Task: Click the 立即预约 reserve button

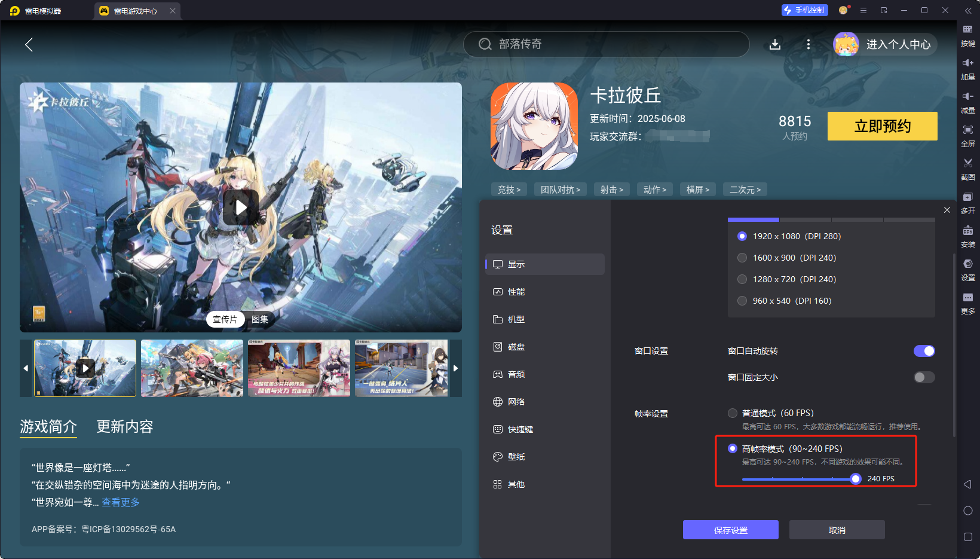Action: tap(883, 126)
